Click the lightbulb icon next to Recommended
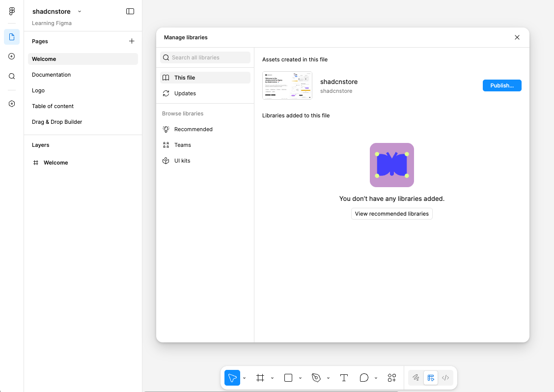554x392 pixels. [x=166, y=129]
